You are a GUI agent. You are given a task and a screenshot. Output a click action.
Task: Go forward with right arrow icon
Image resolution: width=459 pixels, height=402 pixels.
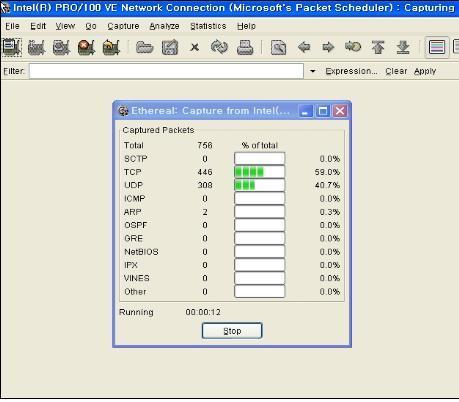328,47
